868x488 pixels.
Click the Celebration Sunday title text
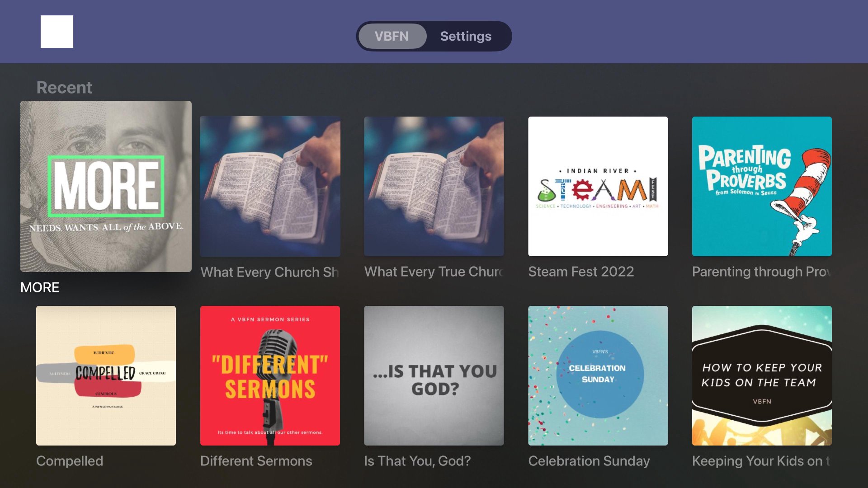pos(589,461)
